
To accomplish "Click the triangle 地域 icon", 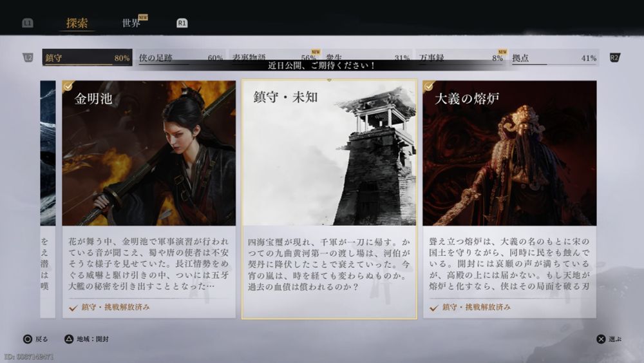I will [69, 339].
